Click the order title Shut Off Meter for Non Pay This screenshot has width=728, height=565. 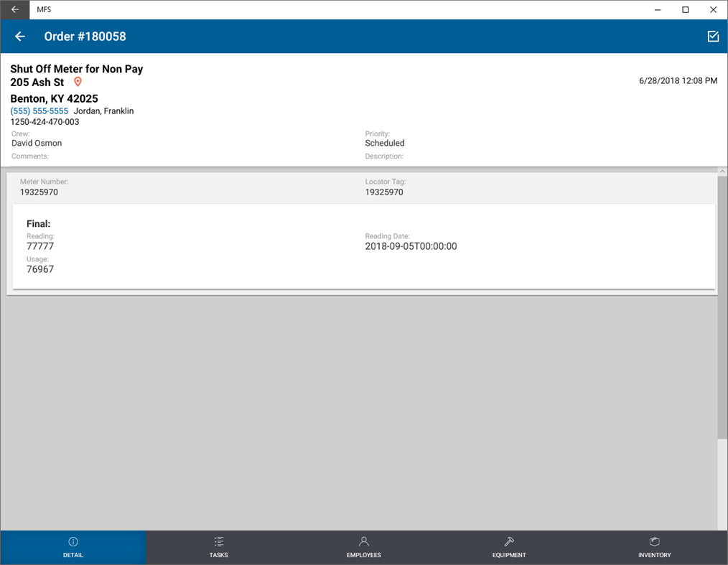[x=77, y=69]
